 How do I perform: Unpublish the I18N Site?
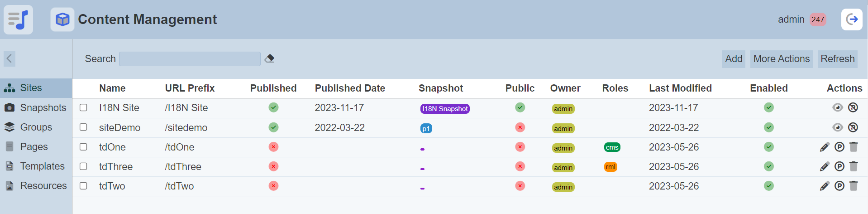(x=853, y=107)
